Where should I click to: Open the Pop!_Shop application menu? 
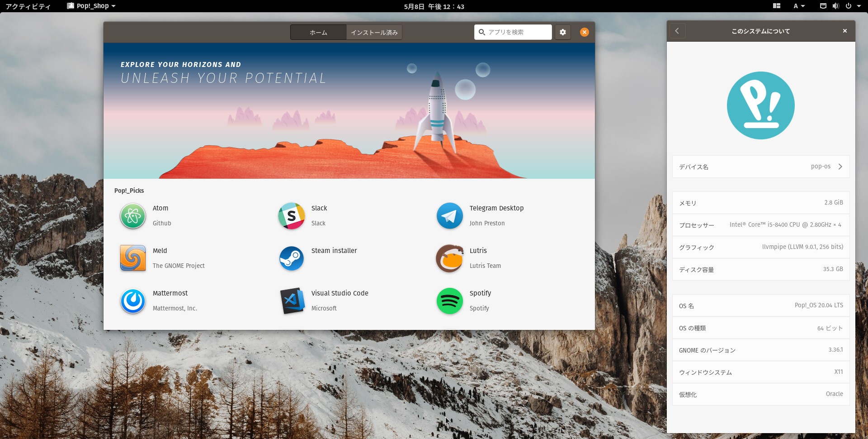[91, 6]
